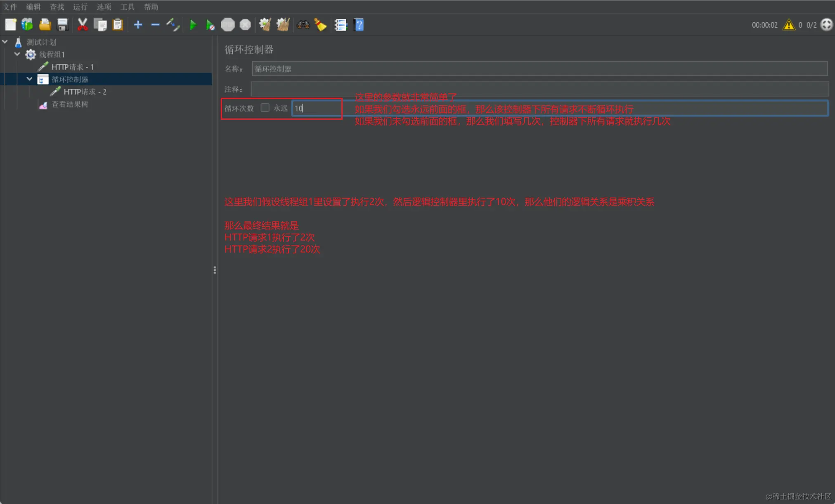Click Start no pauses icon
Screen dimensions: 835x504
click(x=210, y=25)
